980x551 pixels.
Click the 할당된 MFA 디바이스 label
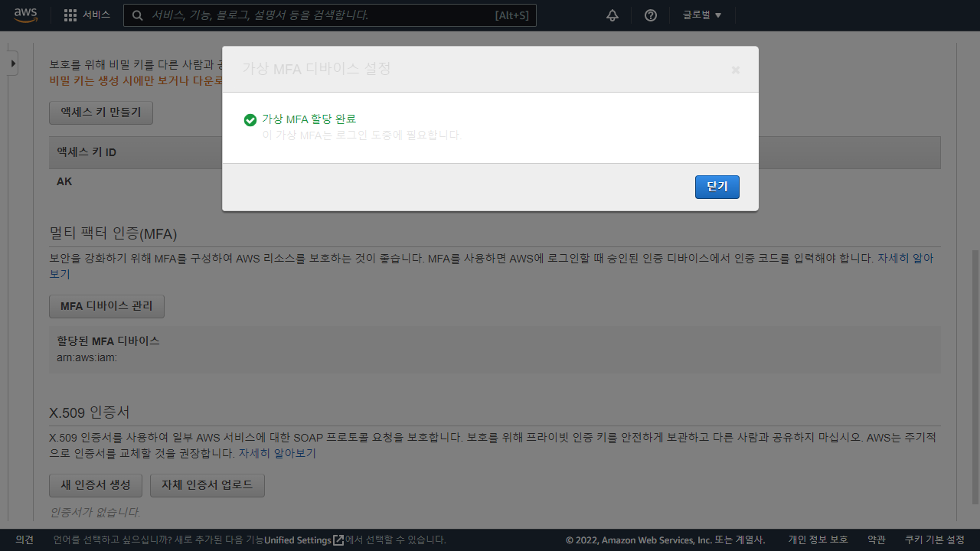click(108, 341)
